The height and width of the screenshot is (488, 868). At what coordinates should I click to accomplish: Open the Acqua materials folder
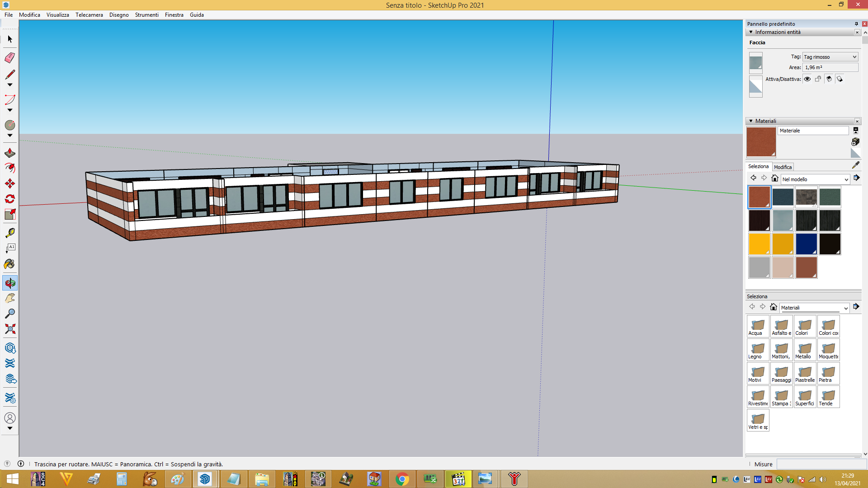[x=758, y=326]
